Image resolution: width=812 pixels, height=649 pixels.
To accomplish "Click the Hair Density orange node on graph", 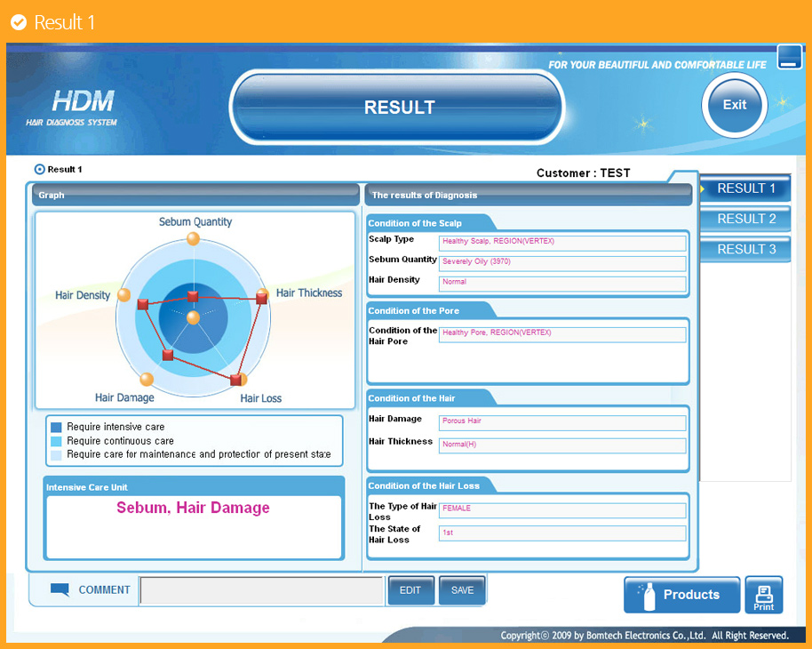I will coord(124,294).
